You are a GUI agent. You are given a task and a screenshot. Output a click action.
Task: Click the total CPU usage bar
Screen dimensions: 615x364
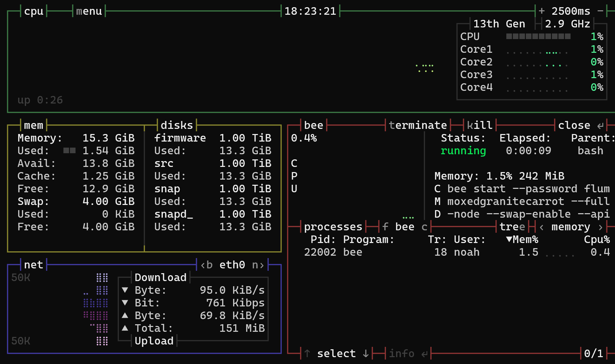coord(538,37)
